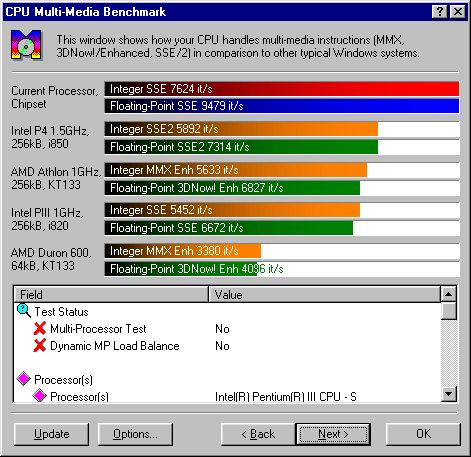Viewport: 471px width, 457px height.
Task: Close the CPU Multi-Media Benchmark window
Action: coord(458,12)
